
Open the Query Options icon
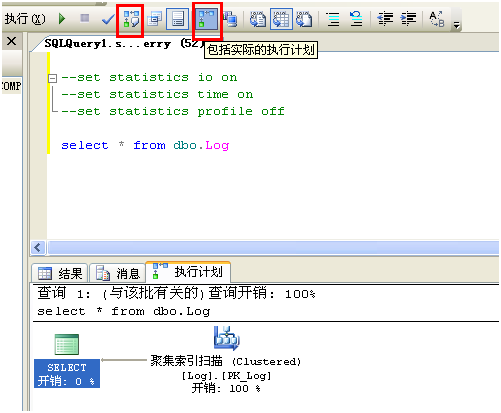(155, 19)
